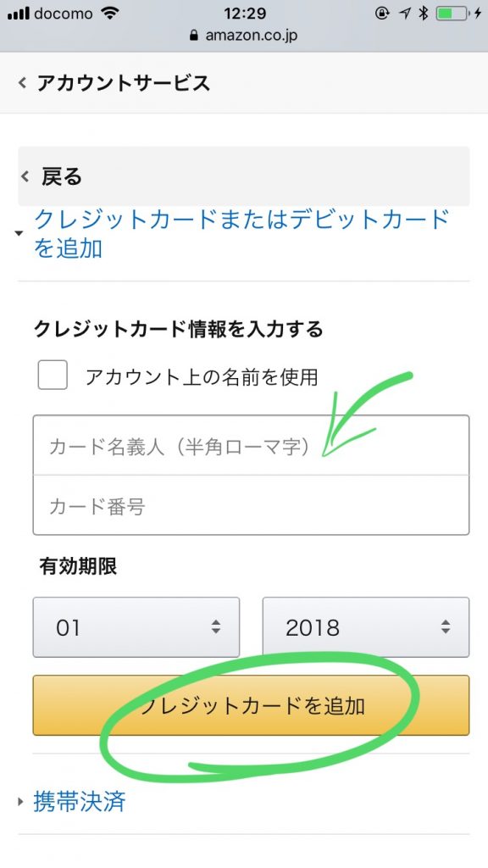
Task: Collapse the クレジットカードまたはデビットカードを追加 section triangle
Action: pyautogui.click(x=19, y=234)
